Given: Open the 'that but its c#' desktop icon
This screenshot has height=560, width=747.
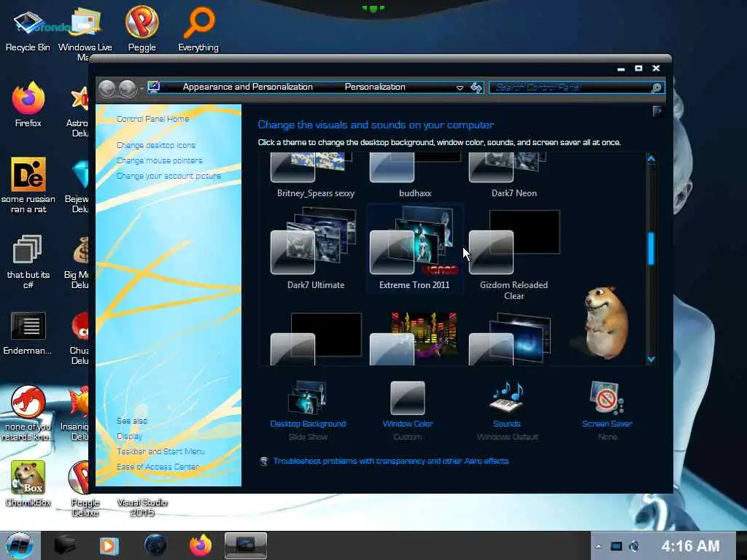Looking at the screenshot, I should point(28,262).
